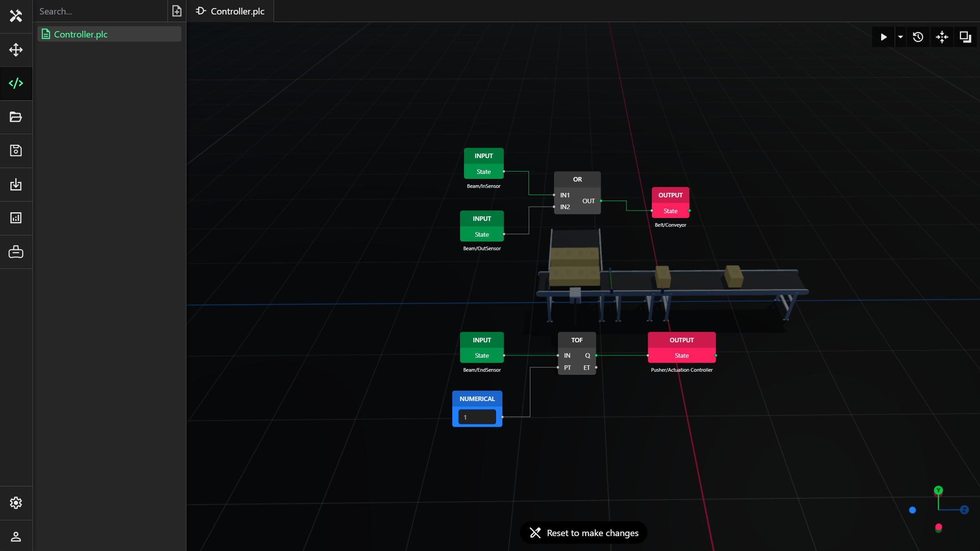Click the Z axis gizmo handle
The height and width of the screenshot is (551, 980).
point(964,509)
